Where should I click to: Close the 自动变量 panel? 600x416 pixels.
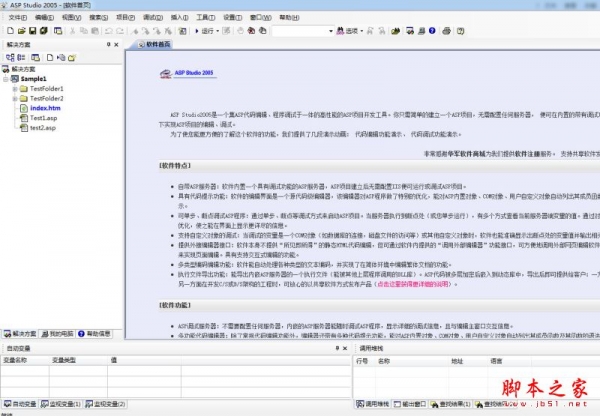coord(345,348)
